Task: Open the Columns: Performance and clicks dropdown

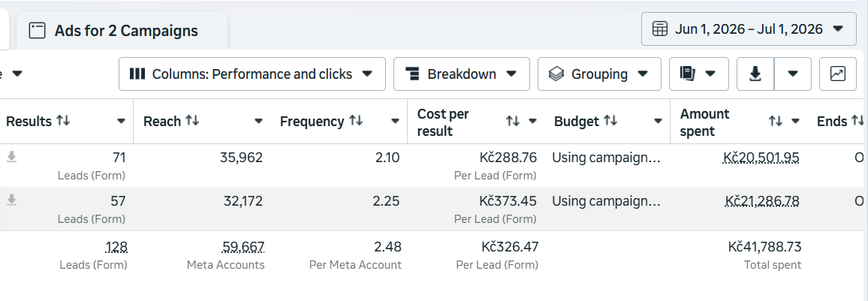Action: pos(252,74)
